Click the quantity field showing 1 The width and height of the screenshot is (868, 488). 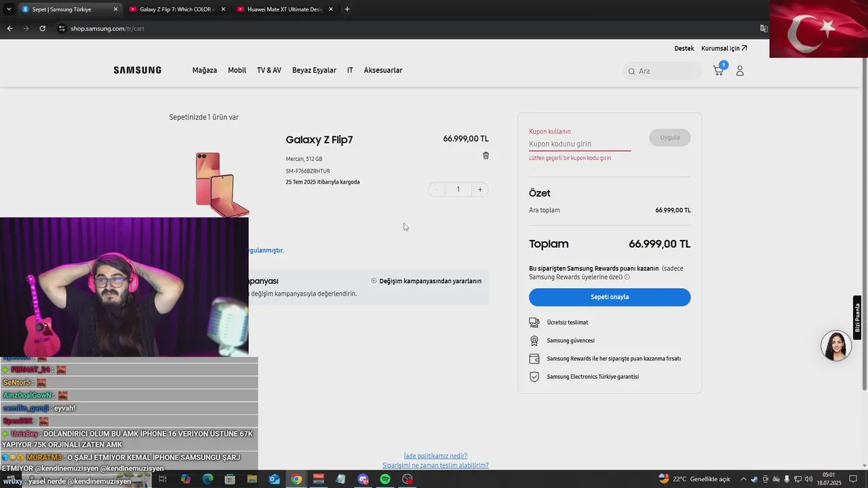458,189
